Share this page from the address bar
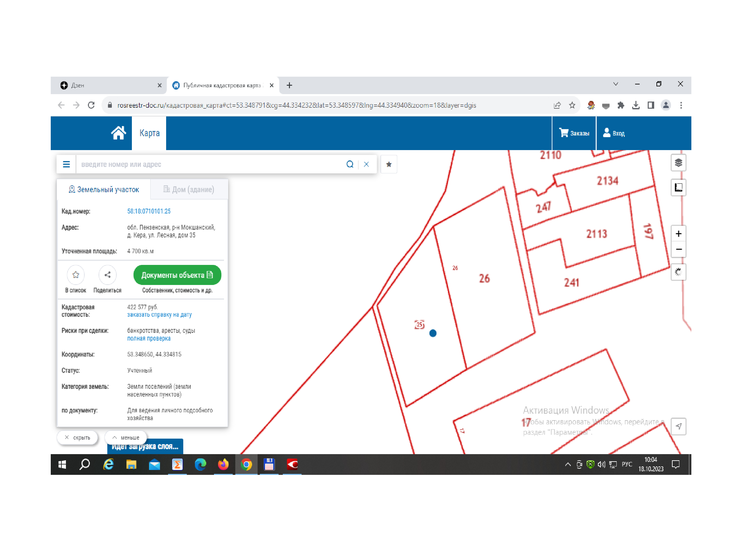 pos(557,105)
